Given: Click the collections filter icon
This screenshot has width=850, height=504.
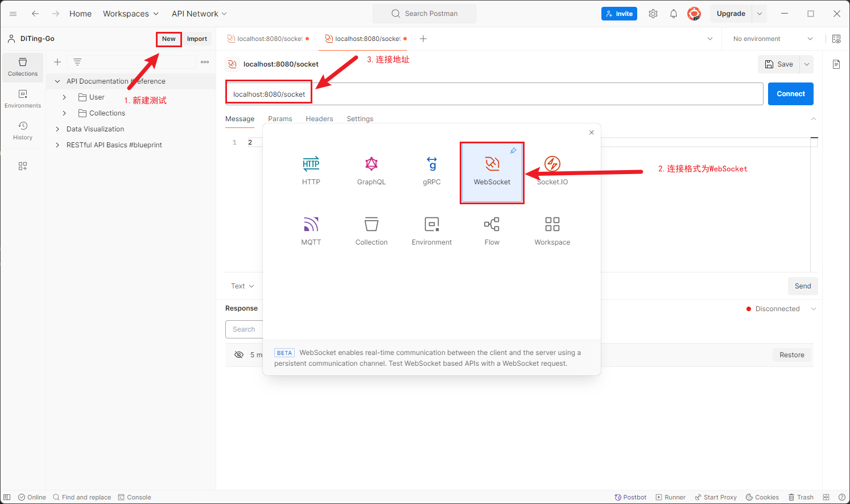Looking at the screenshot, I should click(x=77, y=62).
